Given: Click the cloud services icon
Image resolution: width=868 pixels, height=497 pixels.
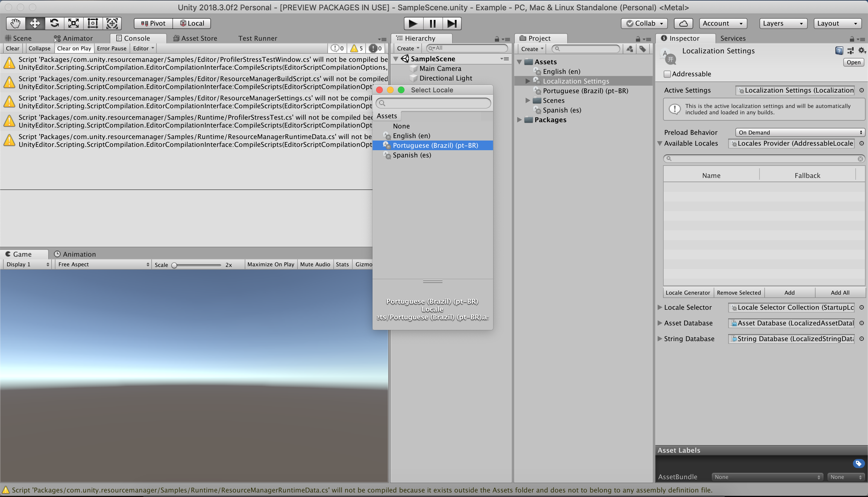Looking at the screenshot, I should (x=683, y=23).
